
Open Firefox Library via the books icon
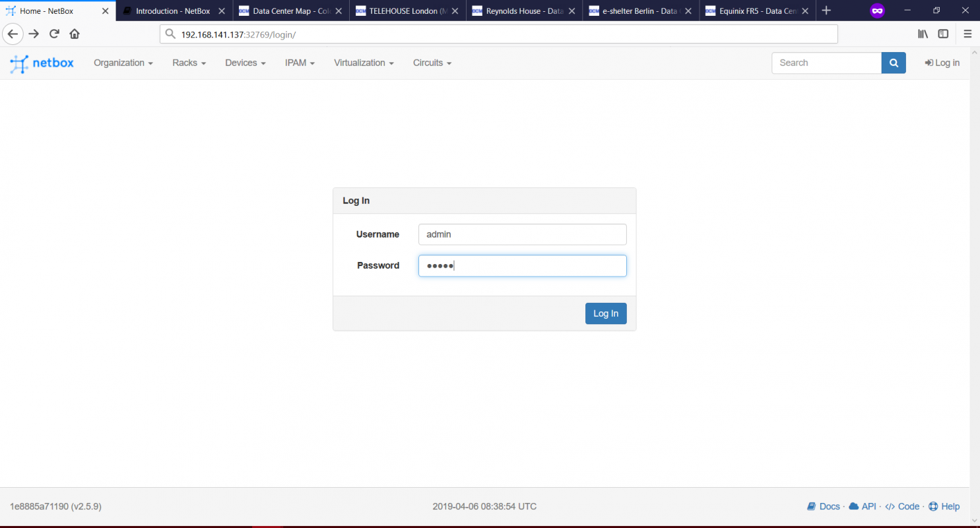point(923,34)
